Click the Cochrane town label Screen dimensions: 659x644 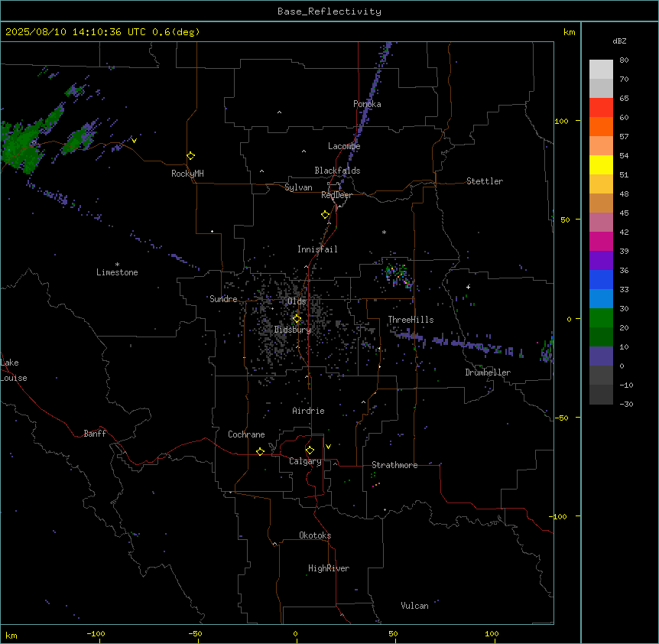point(246,434)
